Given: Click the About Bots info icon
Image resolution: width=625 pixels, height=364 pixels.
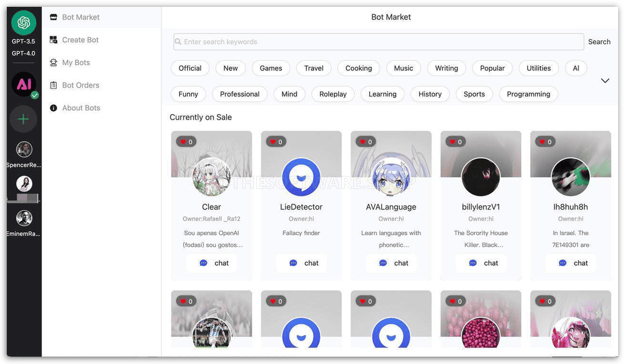Looking at the screenshot, I should (x=53, y=108).
